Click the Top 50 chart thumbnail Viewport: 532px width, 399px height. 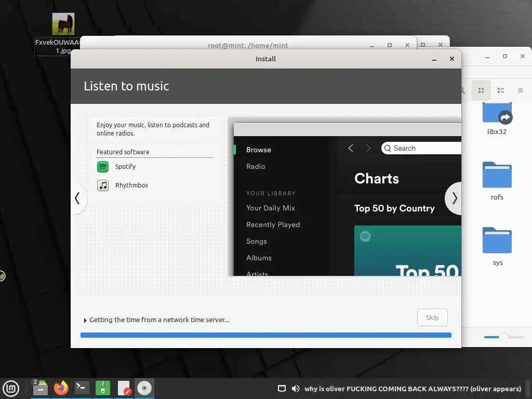407,251
